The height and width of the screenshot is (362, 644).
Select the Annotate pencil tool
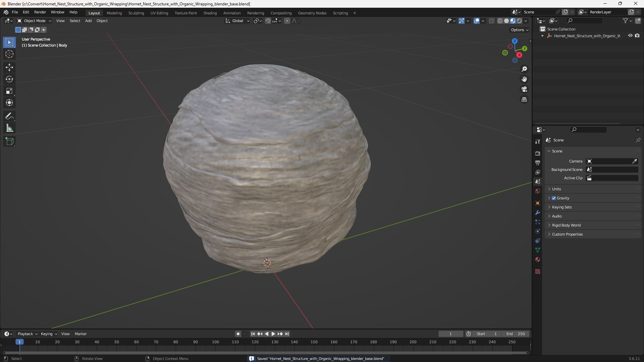(x=9, y=116)
